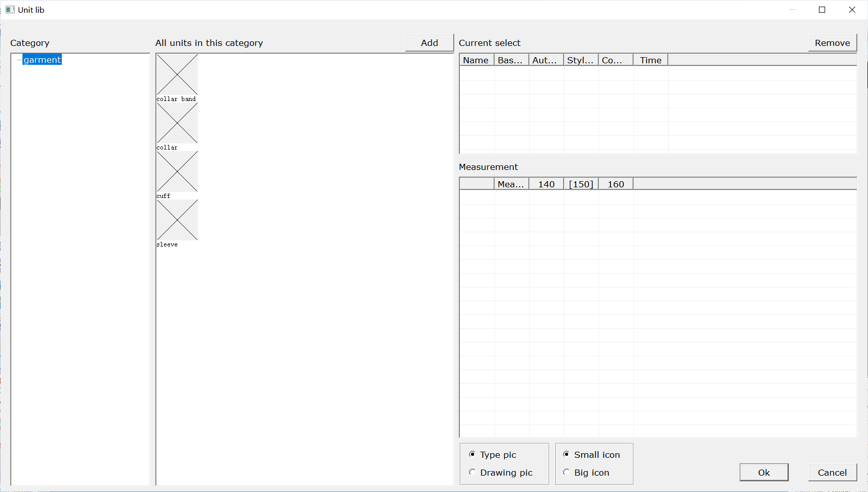Viewport: 868px width, 492px height.
Task: Enable the Type pic radio option
Action: (x=473, y=454)
